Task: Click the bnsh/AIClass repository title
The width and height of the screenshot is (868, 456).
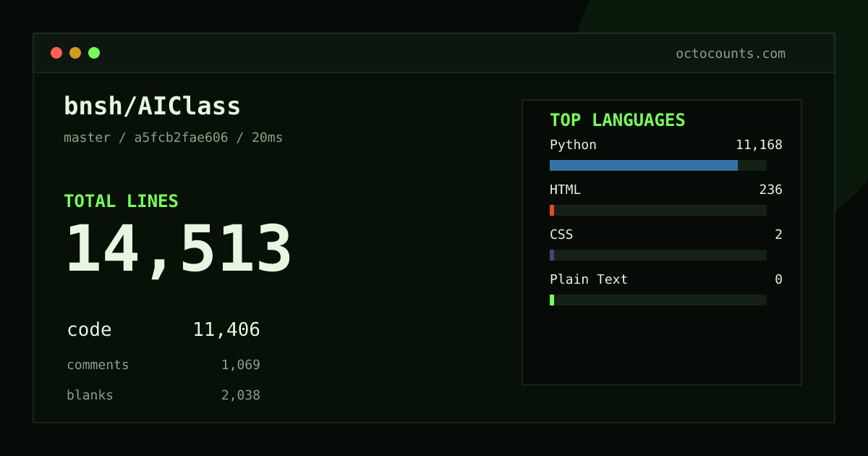Action: pyautogui.click(x=153, y=106)
